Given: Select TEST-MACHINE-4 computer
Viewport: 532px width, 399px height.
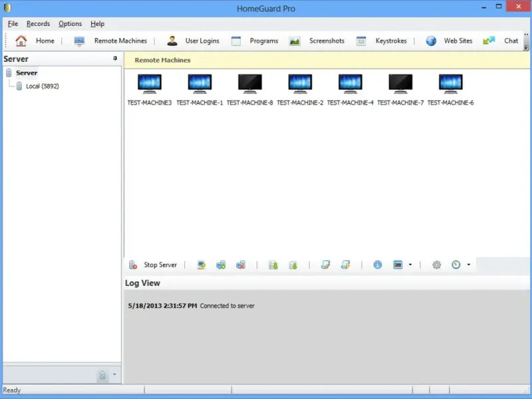Looking at the screenshot, I should 350,90.
